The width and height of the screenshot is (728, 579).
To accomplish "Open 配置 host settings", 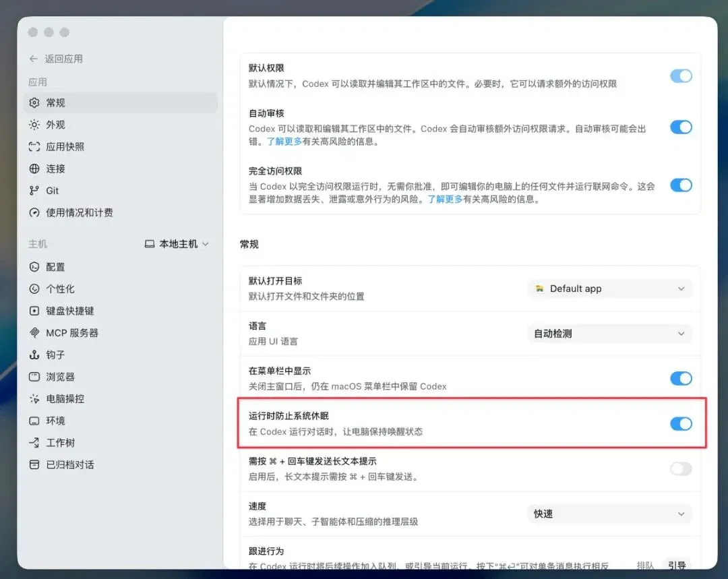I will [x=120, y=266].
